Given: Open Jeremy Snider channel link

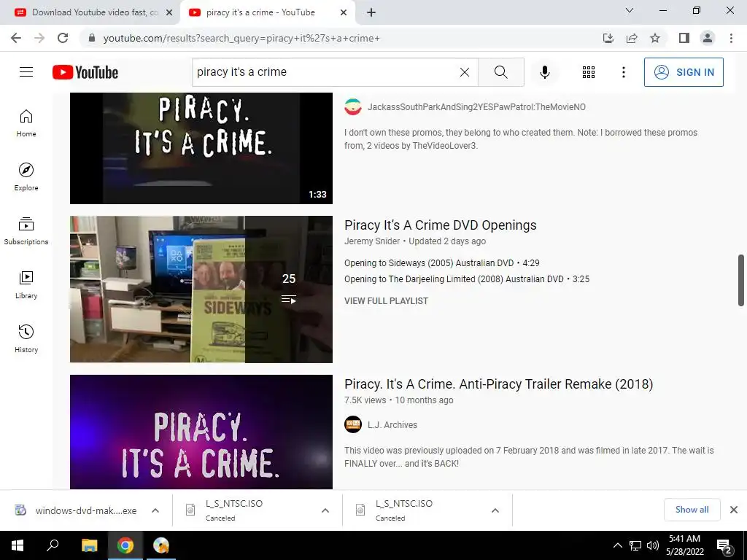Looking at the screenshot, I should coord(372,241).
